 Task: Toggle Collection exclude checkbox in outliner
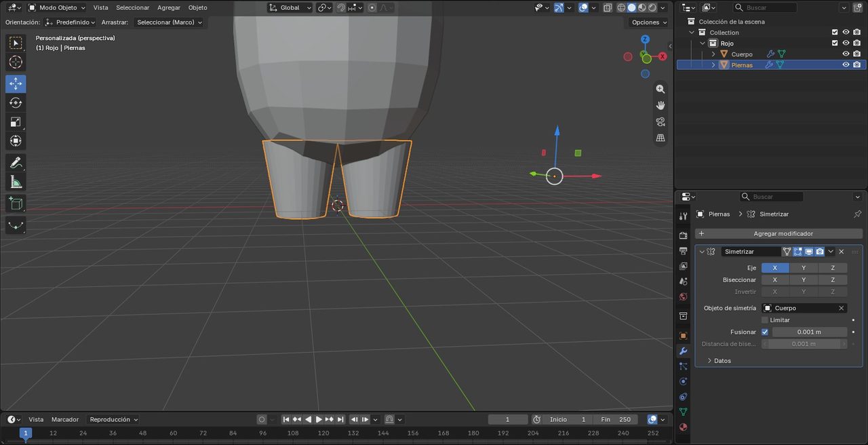pyautogui.click(x=835, y=33)
